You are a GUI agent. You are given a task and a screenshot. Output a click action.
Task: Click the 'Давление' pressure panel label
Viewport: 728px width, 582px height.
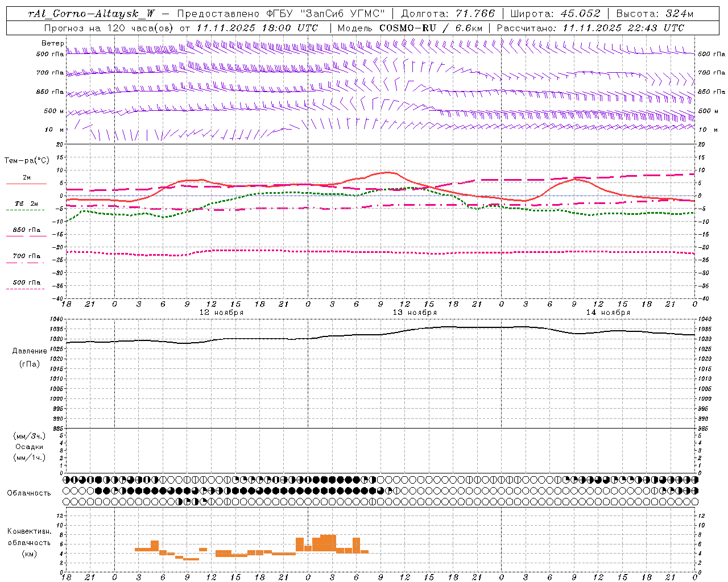pos(30,351)
